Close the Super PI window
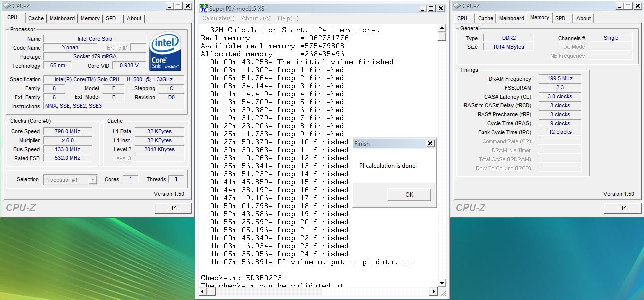Viewport: 644px width, 300px height. click(x=440, y=8)
